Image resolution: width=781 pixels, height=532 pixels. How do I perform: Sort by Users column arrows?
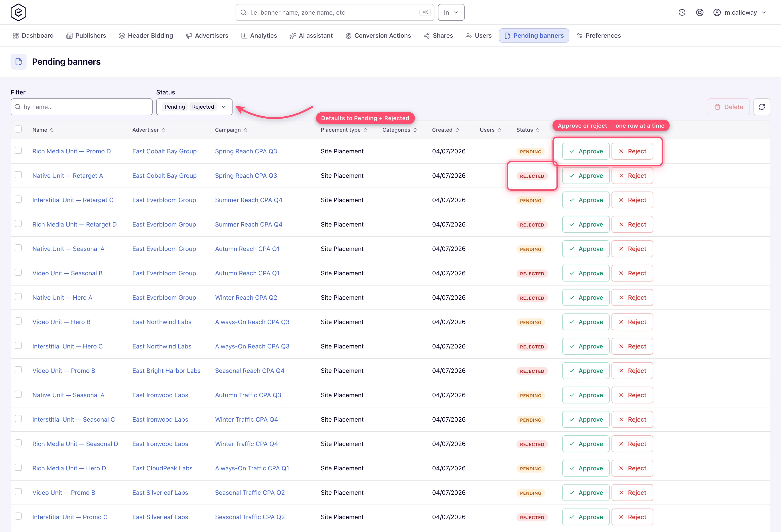[x=499, y=130]
